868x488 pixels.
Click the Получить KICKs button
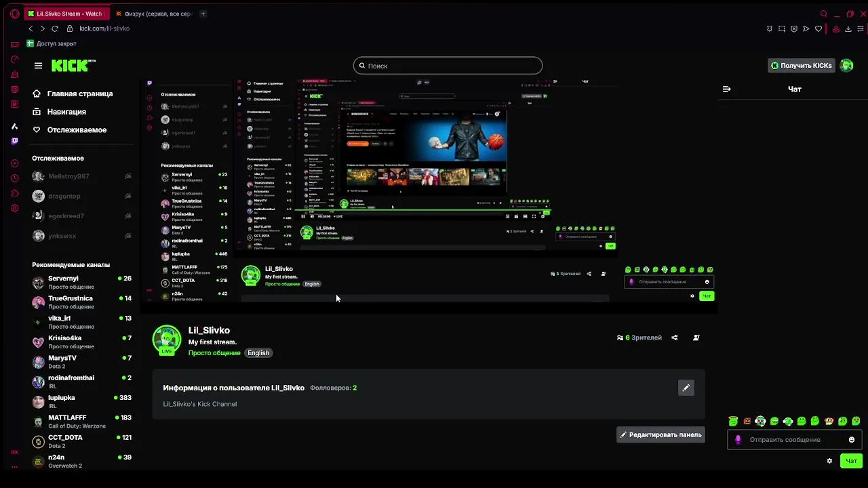pyautogui.click(x=801, y=66)
